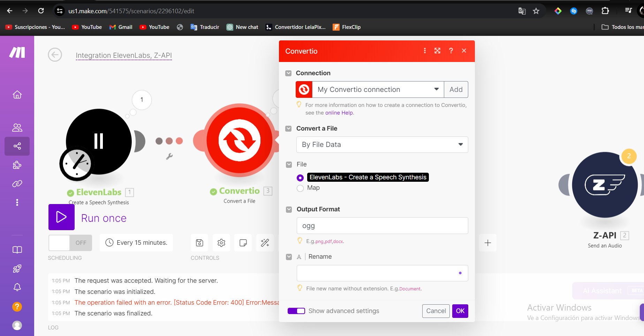
Task: Open the Resource hub book icon
Action: click(17, 250)
